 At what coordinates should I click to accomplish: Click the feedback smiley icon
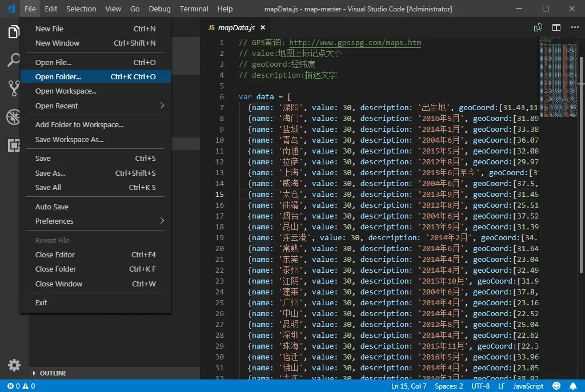click(x=556, y=386)
